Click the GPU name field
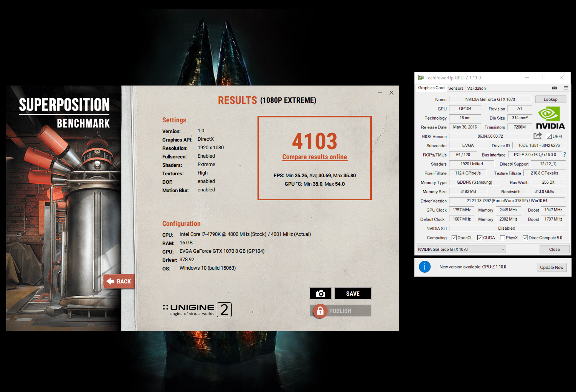The width and height of the screenshot is (576, 392). (490, 99)
